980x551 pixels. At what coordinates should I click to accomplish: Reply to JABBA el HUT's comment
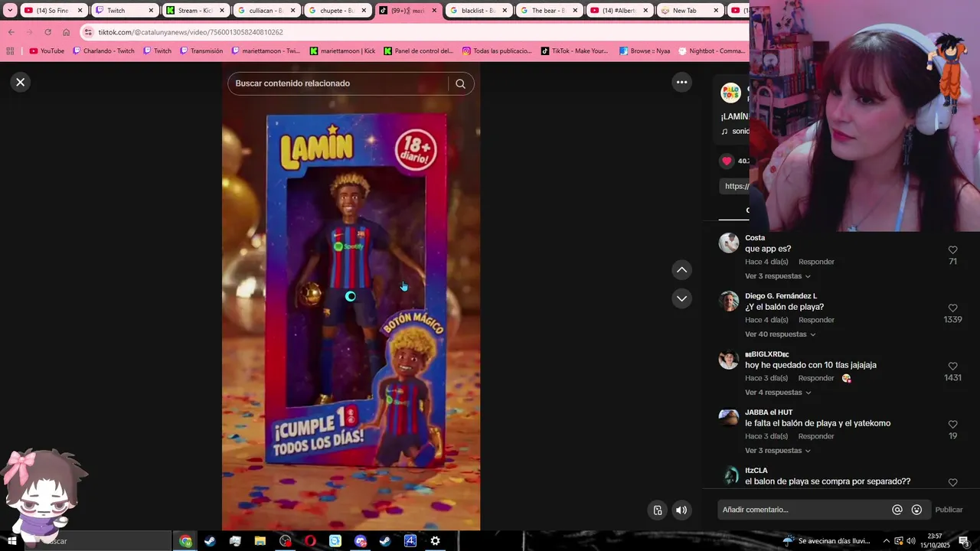[816, 436]
